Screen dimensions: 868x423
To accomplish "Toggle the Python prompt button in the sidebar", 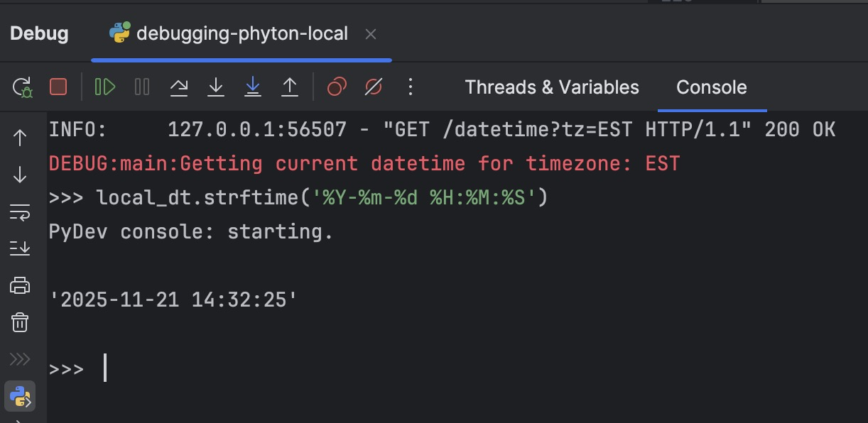I will tap(20, 396).
